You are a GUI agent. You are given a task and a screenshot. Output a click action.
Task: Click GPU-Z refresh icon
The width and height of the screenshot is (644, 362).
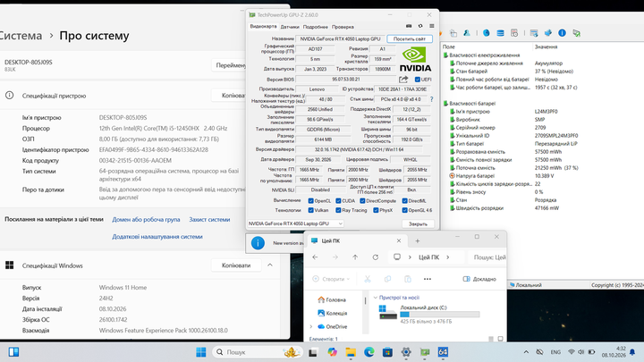click(x=420, y=26)
